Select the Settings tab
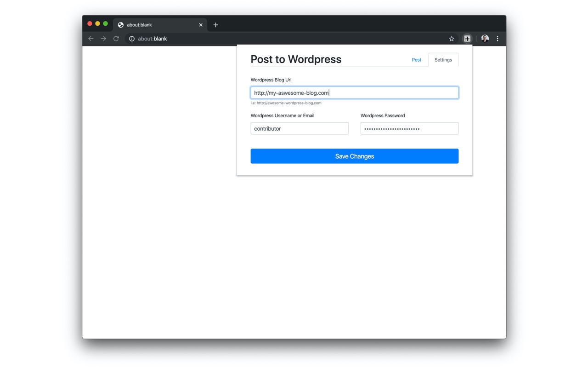Viewport: 588px width, 368px height. pos(443,60)
